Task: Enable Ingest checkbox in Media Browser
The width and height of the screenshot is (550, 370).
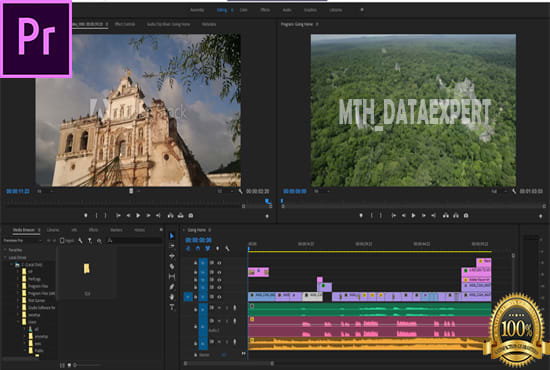Action: (62, 241)
